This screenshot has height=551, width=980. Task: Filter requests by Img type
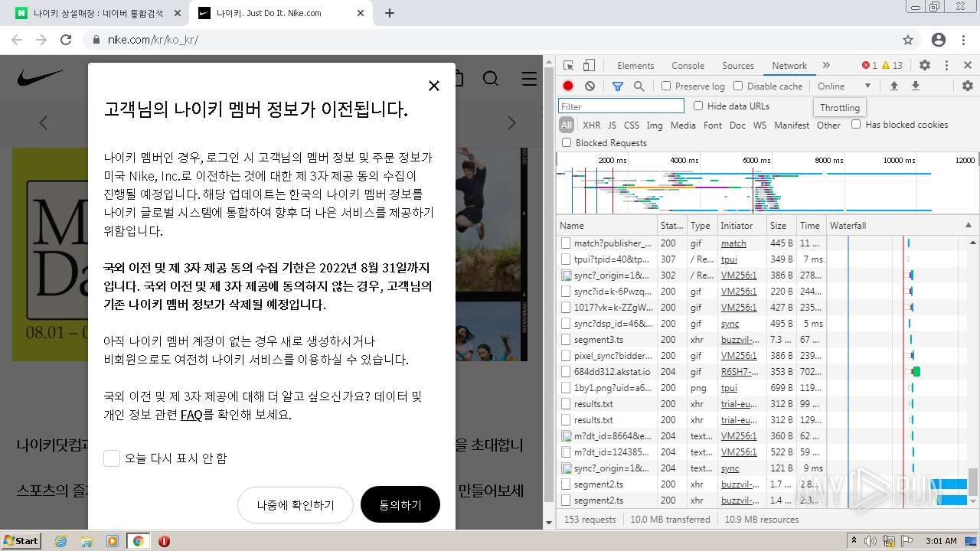[x=655, y=125]
